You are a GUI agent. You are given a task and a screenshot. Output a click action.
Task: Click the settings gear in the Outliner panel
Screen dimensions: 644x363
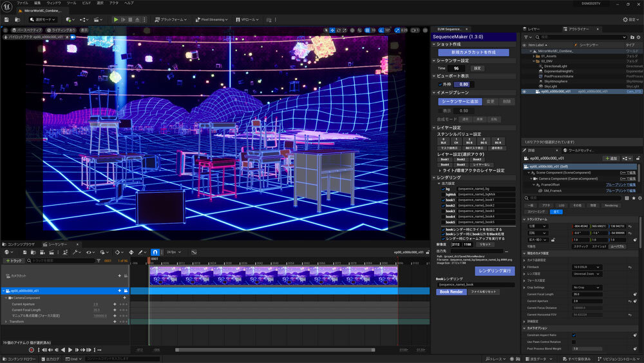(638, 37)
